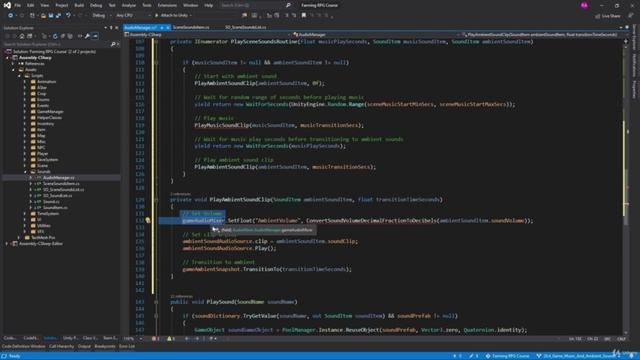Click the Save All toolbar icon
Image resolution: width=640 pixels, height=360 pixels.
(x=58, y=16)
